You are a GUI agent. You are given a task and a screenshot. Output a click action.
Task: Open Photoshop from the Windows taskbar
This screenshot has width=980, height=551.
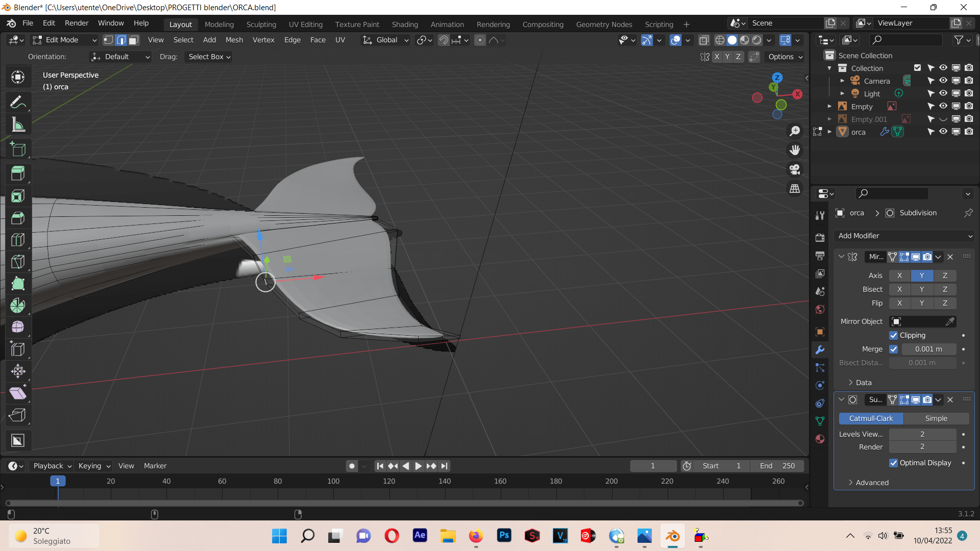504,536
